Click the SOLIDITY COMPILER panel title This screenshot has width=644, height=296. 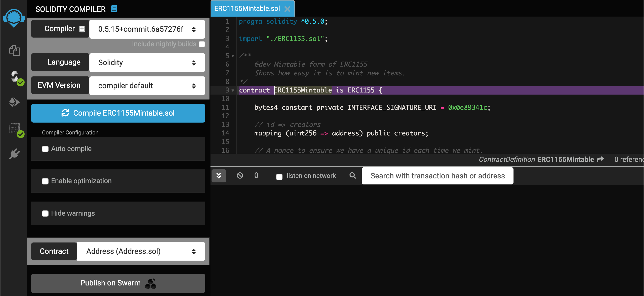click(x=70, y=9)
